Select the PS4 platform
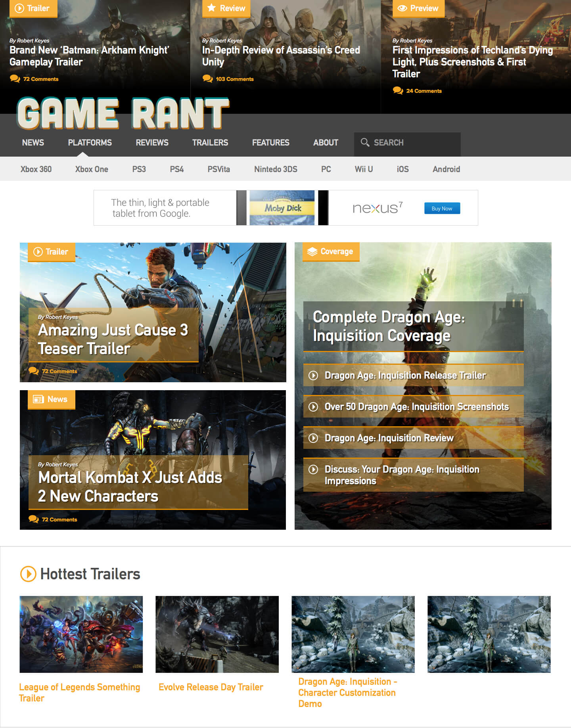The image size is (571, 728). [177, 169]
